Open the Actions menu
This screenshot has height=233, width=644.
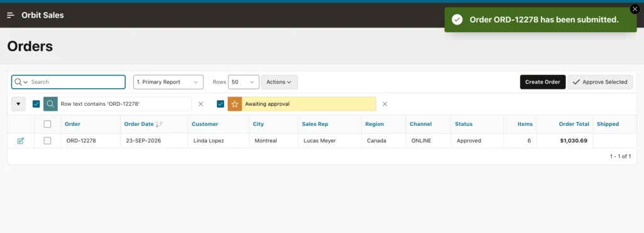tap(279, 82)
